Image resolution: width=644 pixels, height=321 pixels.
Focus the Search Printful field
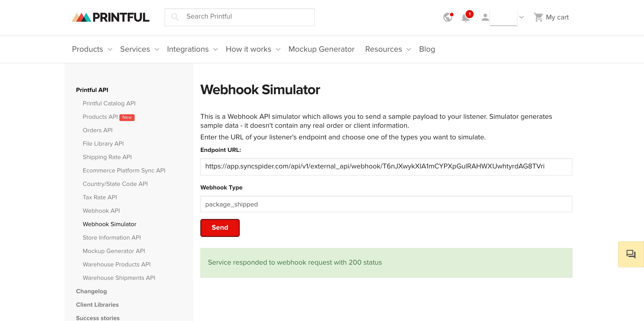pos(239,17)
